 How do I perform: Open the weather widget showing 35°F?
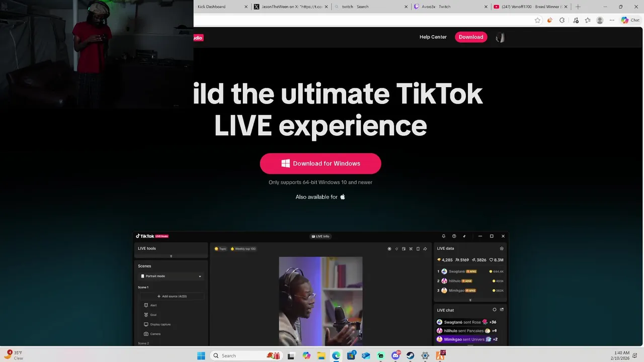point(15,355)
